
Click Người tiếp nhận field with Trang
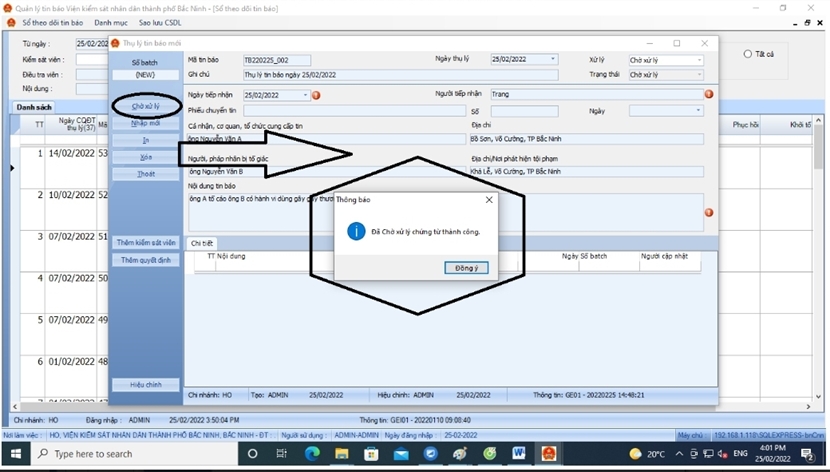[x=597, y=94]
